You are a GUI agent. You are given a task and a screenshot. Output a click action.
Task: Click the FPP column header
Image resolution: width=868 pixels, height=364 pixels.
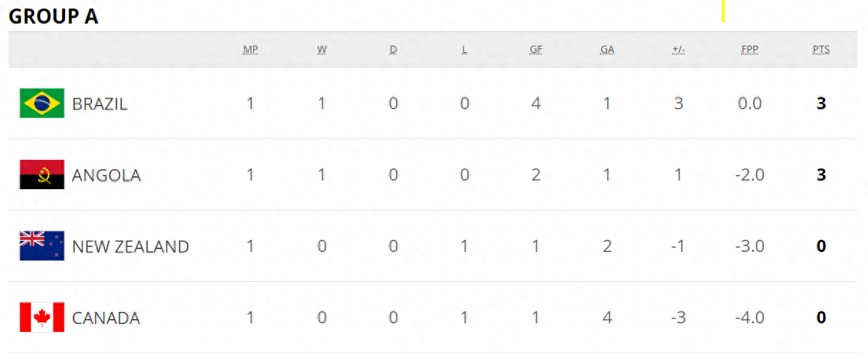tap(750, 50)
